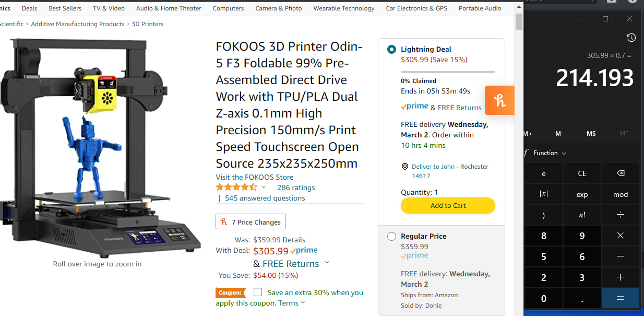
Task: Expand the coupon Terms chevron
Action: pyautogui.click(x=303, y=302)
